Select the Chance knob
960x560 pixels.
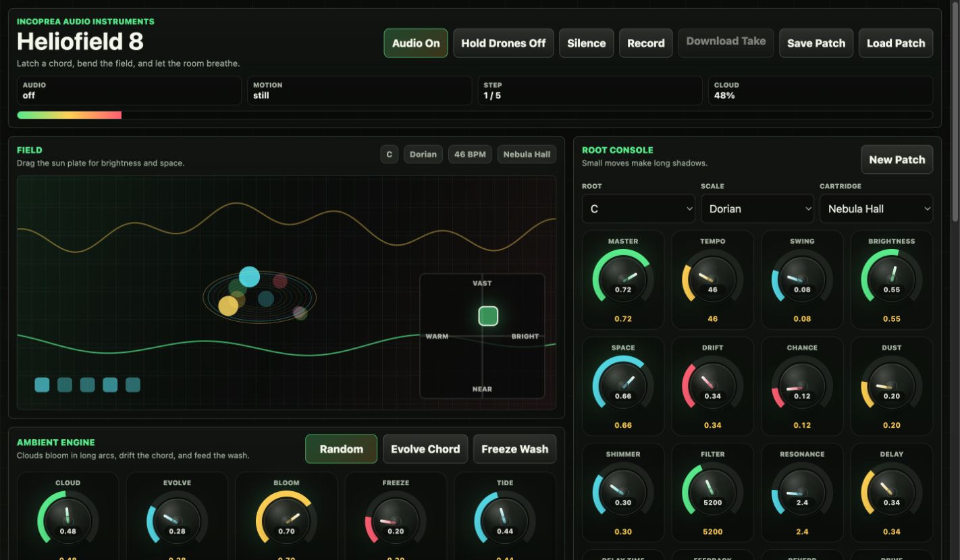click(802, 386)
